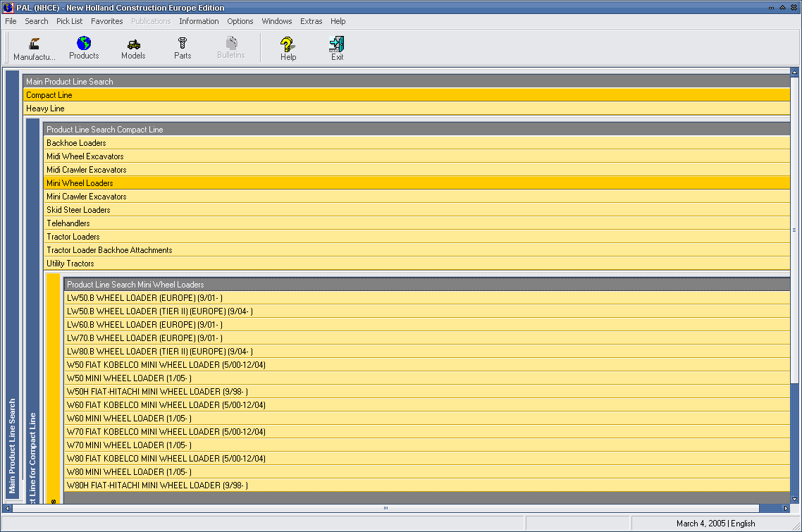This screenshot has height=532, width=802.
Task: Click the vertical scrollbar thumb
Action: [794, 230]
